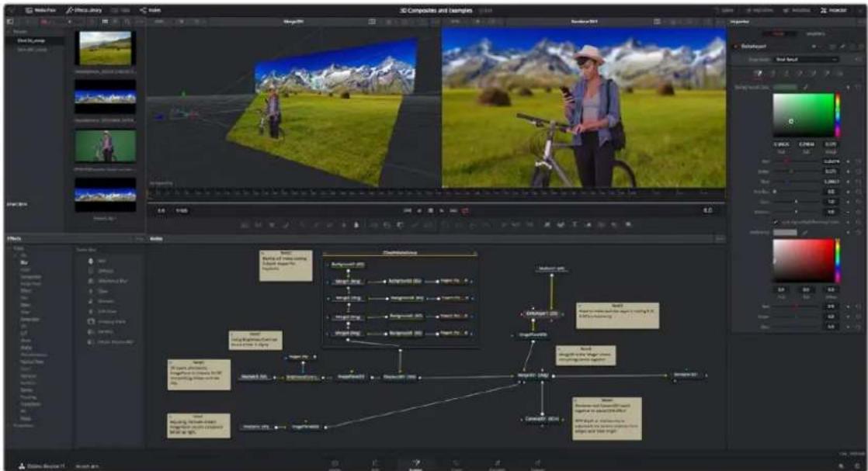Toggle the checkbox in the DeltaKeyer Inspector
868x471 pixels.
coord(776,222)
